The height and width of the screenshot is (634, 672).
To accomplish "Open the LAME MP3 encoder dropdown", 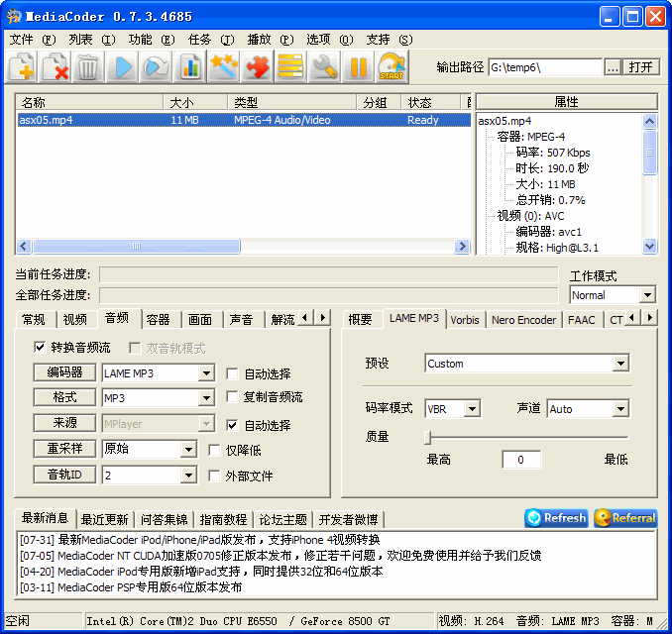I will pyautogui.click(x=206, y=373).
